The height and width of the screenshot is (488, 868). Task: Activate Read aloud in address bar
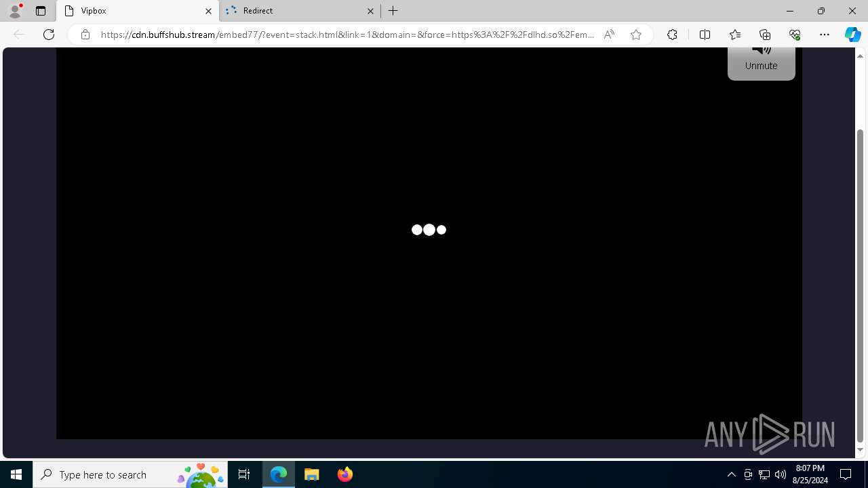pos(609,35)
